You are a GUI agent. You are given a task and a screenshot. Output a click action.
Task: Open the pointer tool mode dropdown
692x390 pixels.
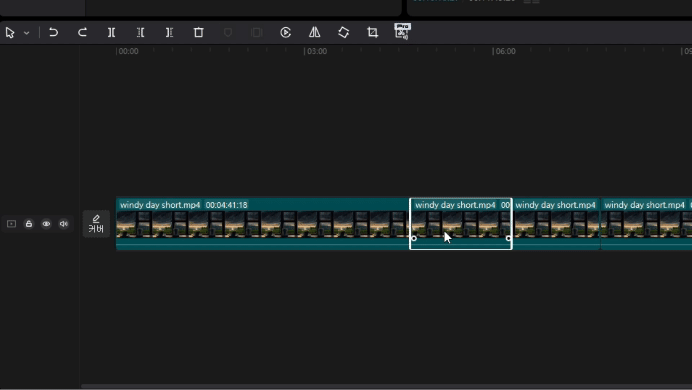[26, 33]
